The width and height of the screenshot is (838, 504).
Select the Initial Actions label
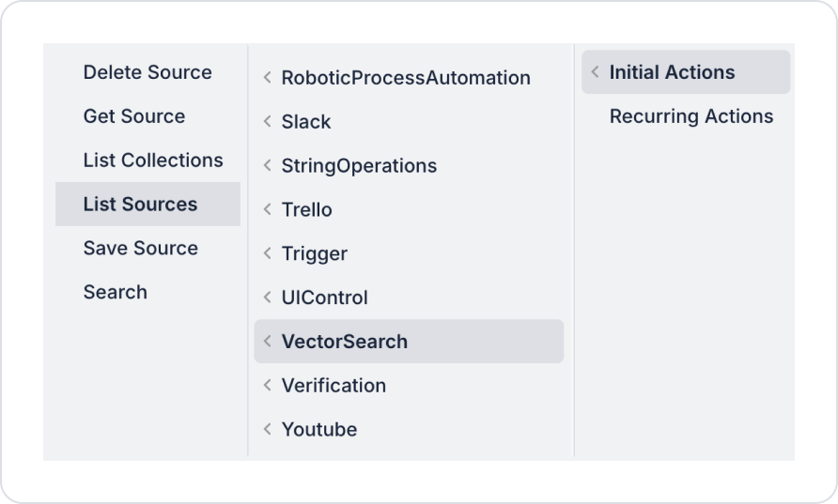[x=673, y=72]
